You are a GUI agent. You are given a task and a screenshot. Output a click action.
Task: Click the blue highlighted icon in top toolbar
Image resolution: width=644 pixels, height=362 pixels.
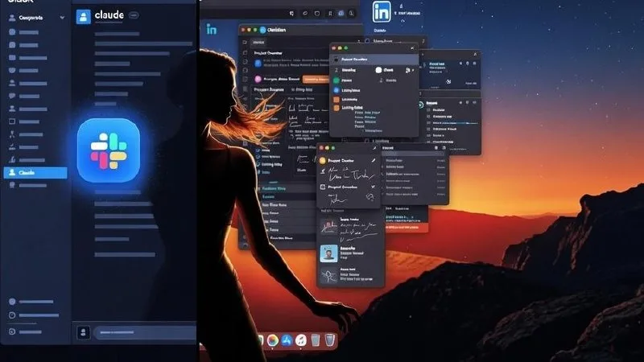[x=341, y=14]
